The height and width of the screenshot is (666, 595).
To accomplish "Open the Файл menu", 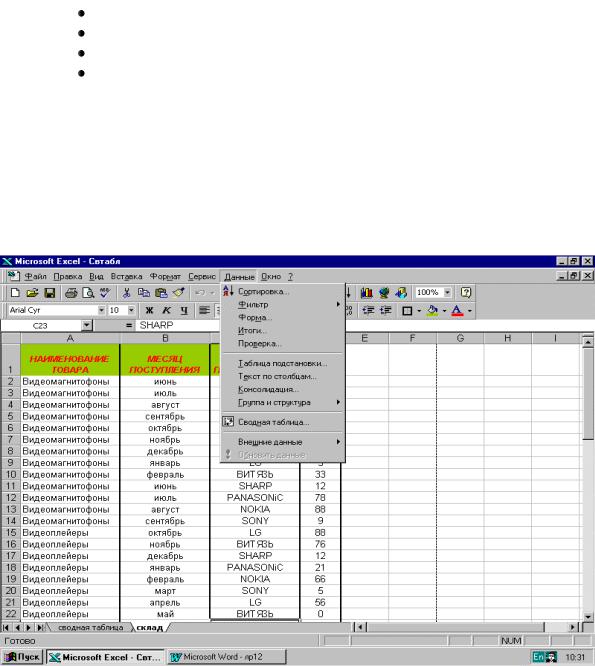I will tap(35, 277).
